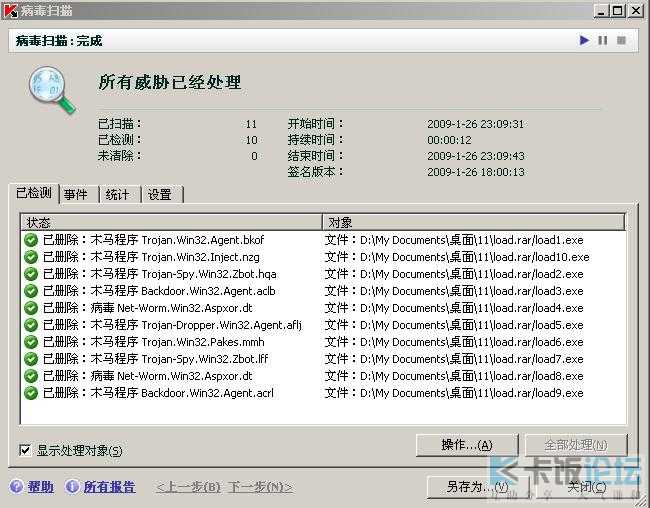Viewport: 650px width, 508px height.
Task: Click green check icon for load6.exe row
Action: click(x=31, y=342)
